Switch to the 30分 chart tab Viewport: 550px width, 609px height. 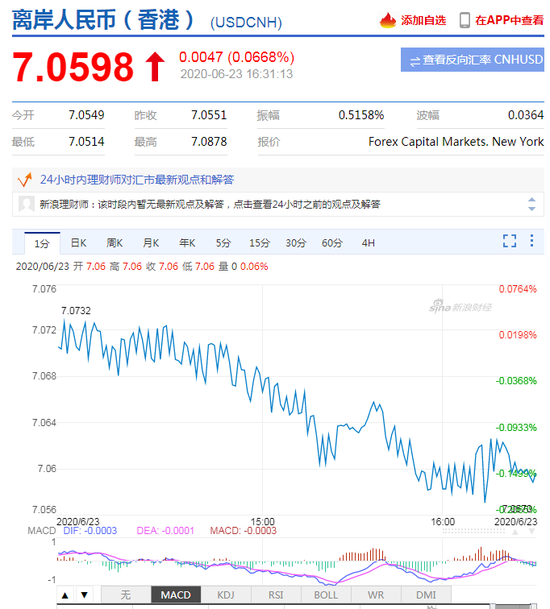296,243
